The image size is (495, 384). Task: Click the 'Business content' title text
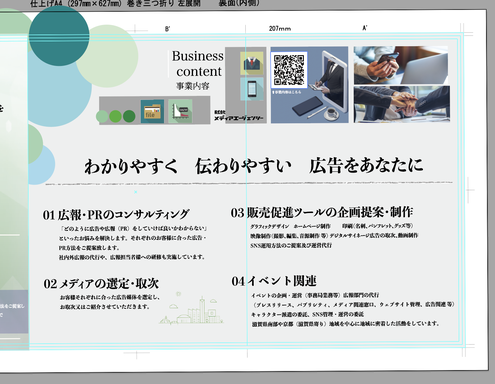point(198,64)
